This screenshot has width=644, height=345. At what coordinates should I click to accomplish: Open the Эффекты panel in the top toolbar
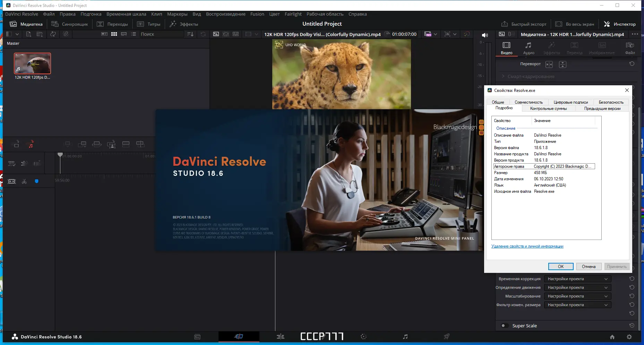click(x=184, y=24)
